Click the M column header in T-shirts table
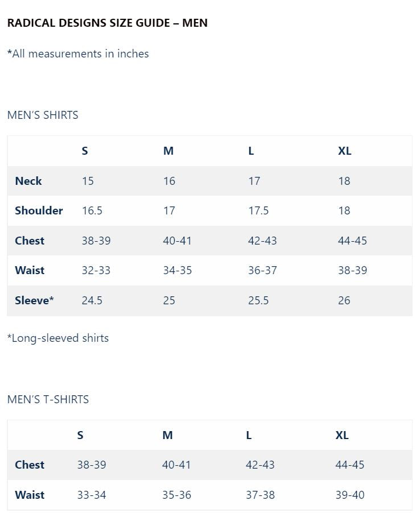Image resolution: width=420 pixels, height=513 pixels. click(167, 435)
